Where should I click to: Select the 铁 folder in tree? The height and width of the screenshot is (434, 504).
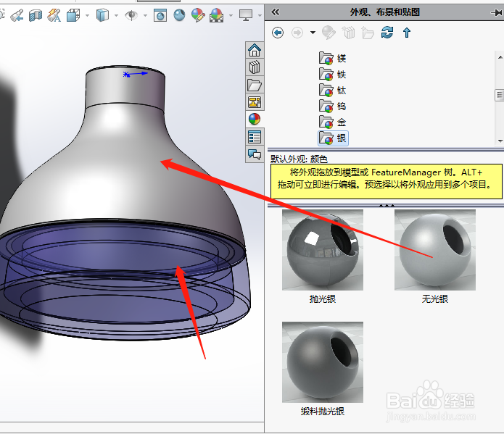tap(333, 75)
